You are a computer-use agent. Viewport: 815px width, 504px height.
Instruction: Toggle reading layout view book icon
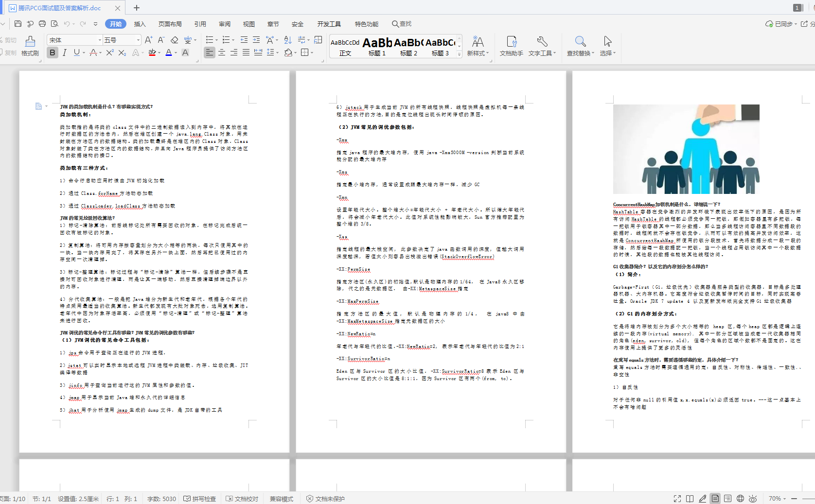(x=690, y=499)
